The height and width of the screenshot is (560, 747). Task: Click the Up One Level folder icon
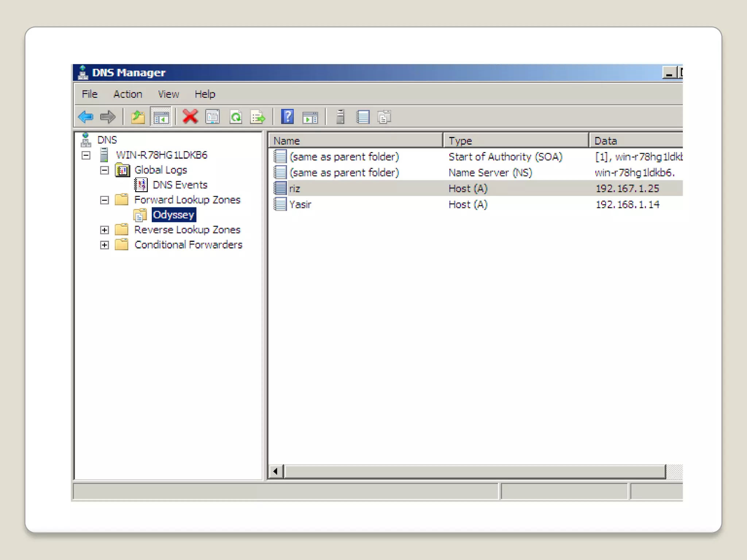pyautogui.click(x=138, y=117)
